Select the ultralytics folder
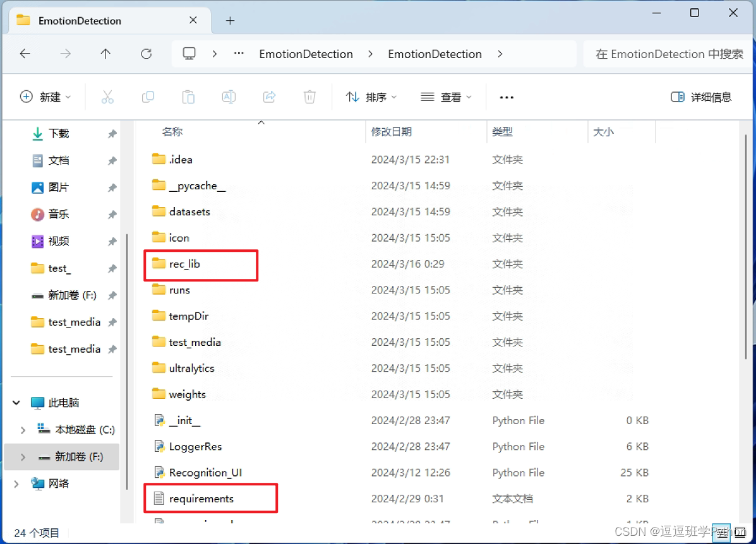This screenshot has width=756, height=544. coord(191,368)
